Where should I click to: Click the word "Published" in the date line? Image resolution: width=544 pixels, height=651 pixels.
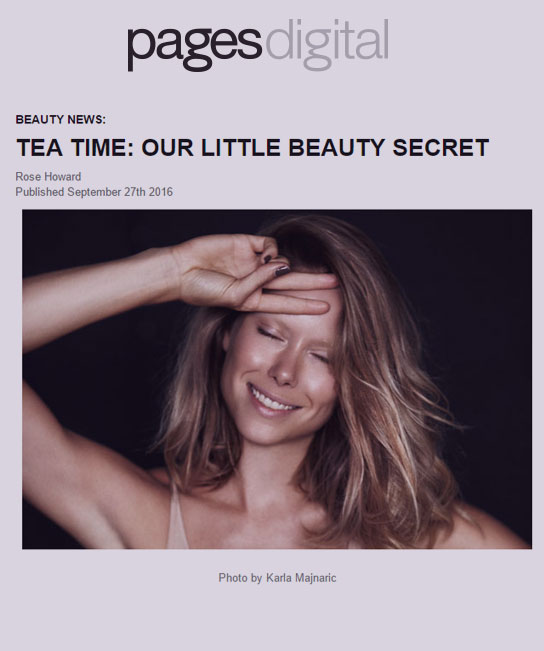point(39,192)
